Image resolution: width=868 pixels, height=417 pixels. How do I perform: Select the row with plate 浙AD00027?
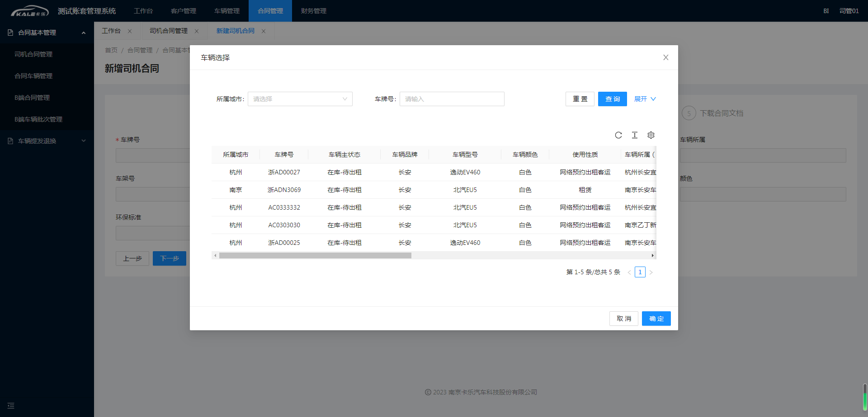(x=434, y=172)
